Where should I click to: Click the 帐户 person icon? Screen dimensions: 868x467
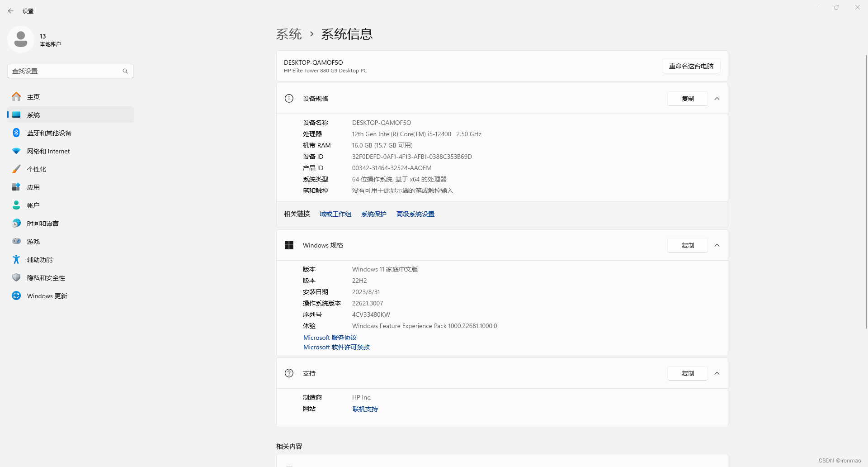click(16, 205)
